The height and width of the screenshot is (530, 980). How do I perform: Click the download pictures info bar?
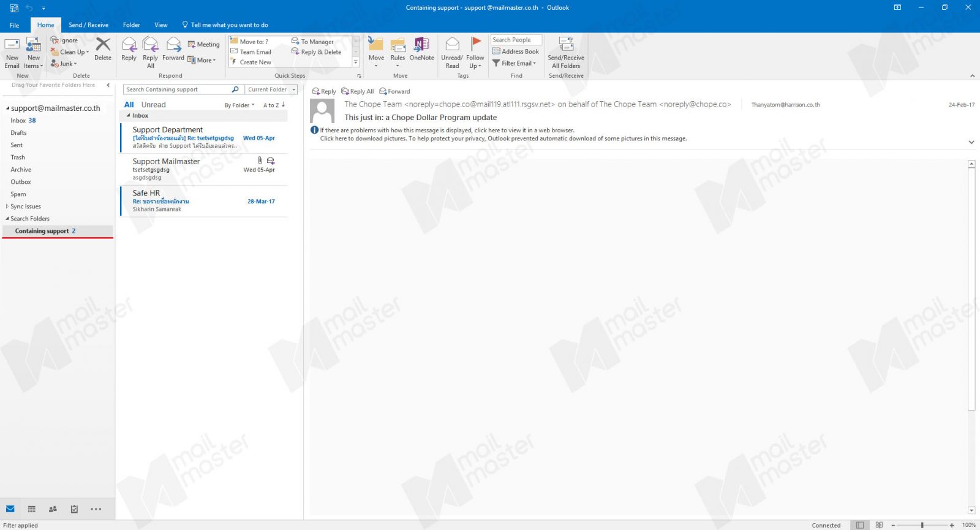503,138
